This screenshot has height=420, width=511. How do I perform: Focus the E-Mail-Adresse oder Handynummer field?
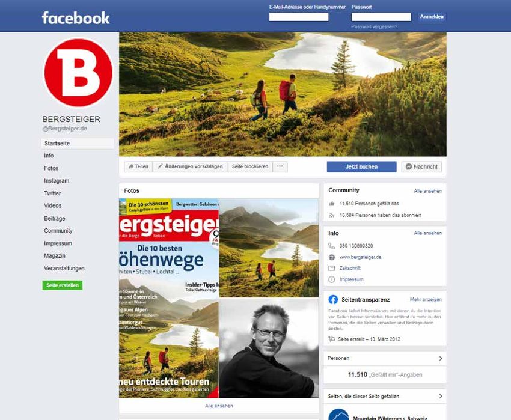pyautogui.click(x=299, y=17)
